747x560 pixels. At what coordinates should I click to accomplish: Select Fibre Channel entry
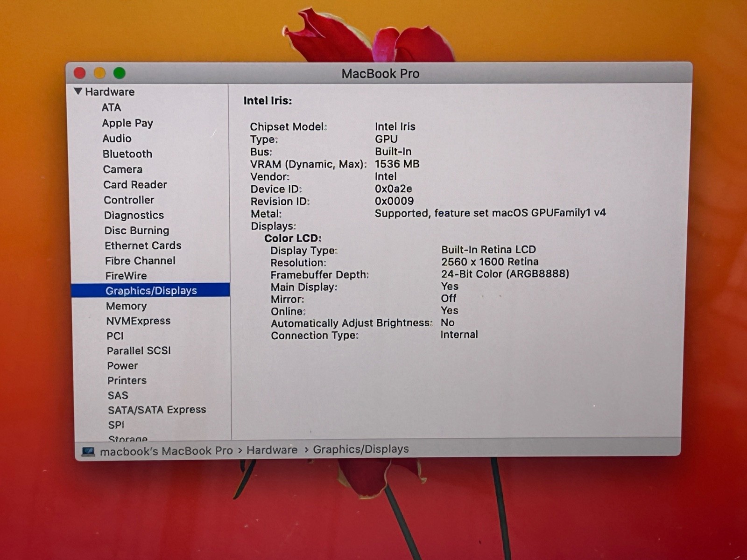pos(140,261)
